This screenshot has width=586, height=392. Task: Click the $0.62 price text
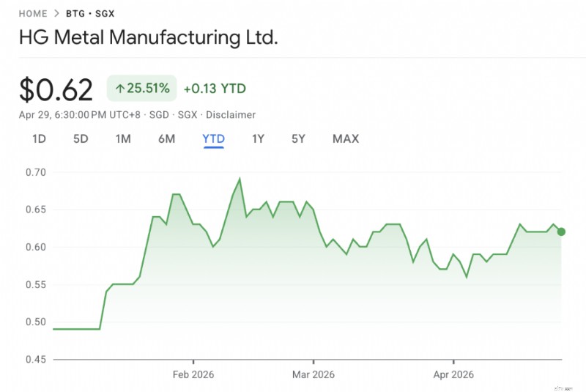(56, 89)
